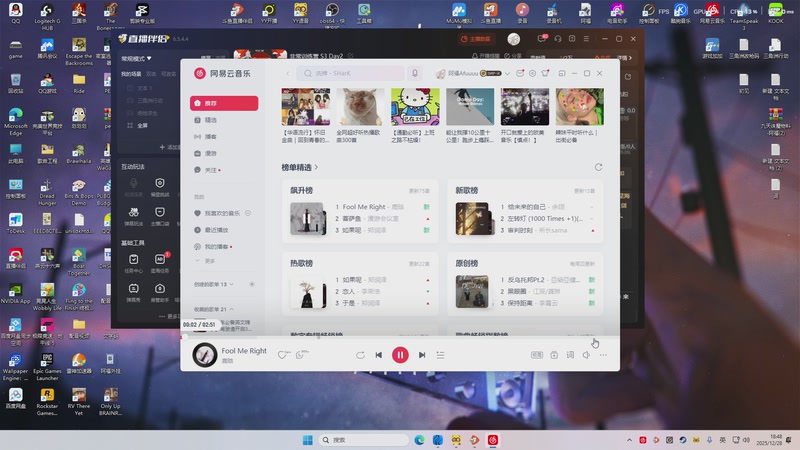
Task: Open the hamburger menu in 直播伴侣
Action: pyautogui.click(x=586, y=39)
